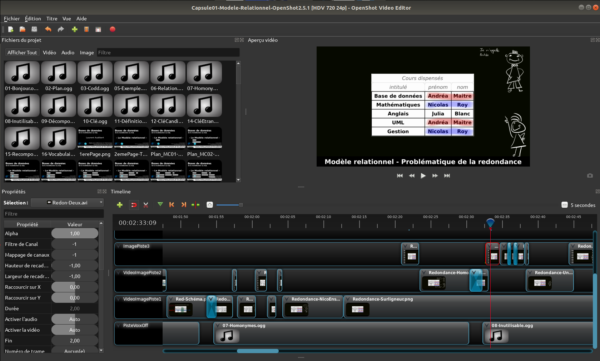Viewport: 600px width, 361px height.
Task: Select the red-outlined clip on ImagePiste3
Action: coord(492,253)
